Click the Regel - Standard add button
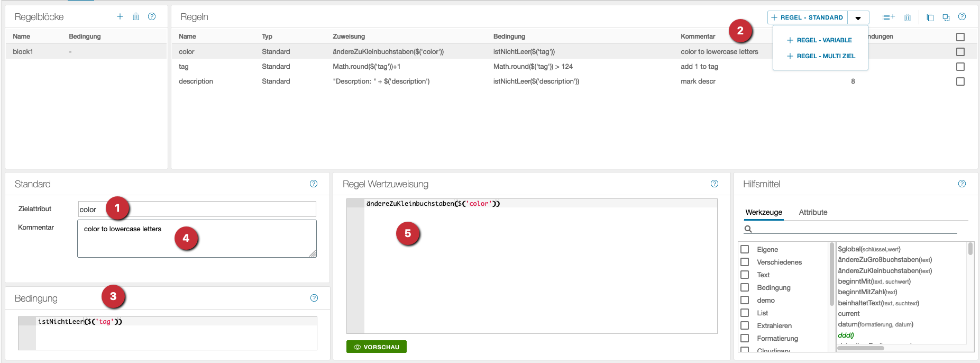Screen dimensions: 980x363 click(807, 17)
